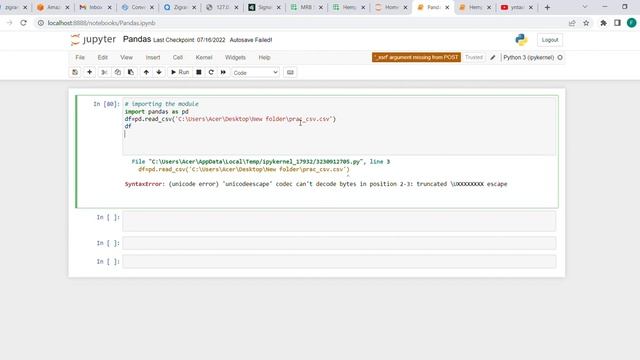Toggle the browser side panel icon
Screen dimensions: 640x360
pos(617,23)
